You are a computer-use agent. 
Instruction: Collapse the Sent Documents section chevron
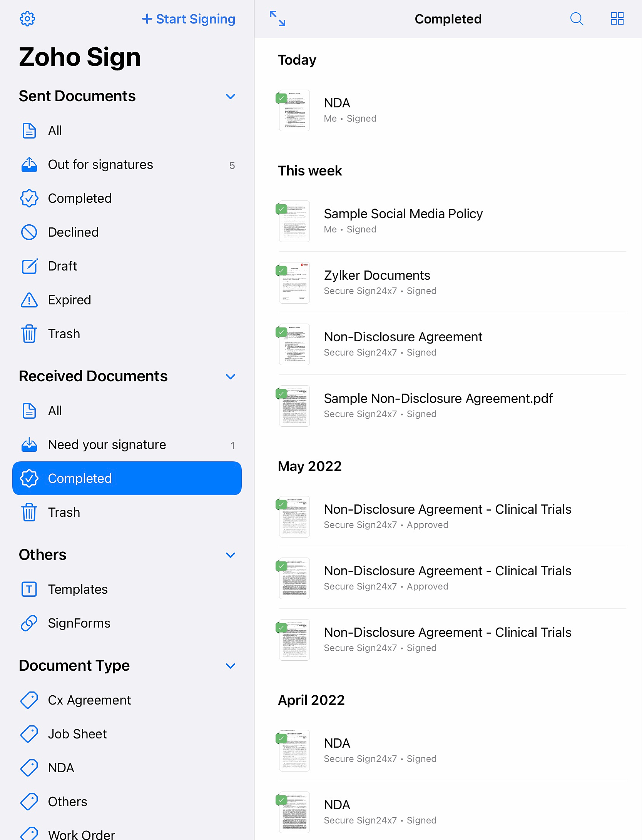[231, 96]
